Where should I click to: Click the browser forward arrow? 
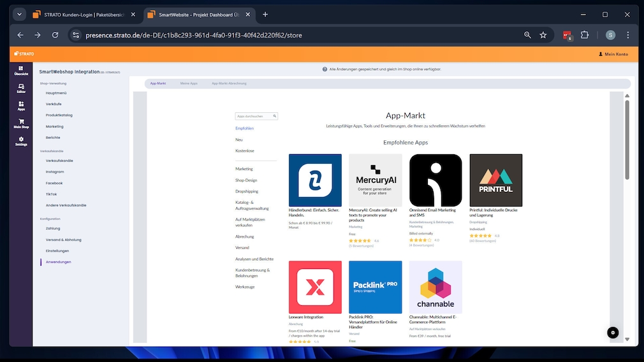click(38, 35)
